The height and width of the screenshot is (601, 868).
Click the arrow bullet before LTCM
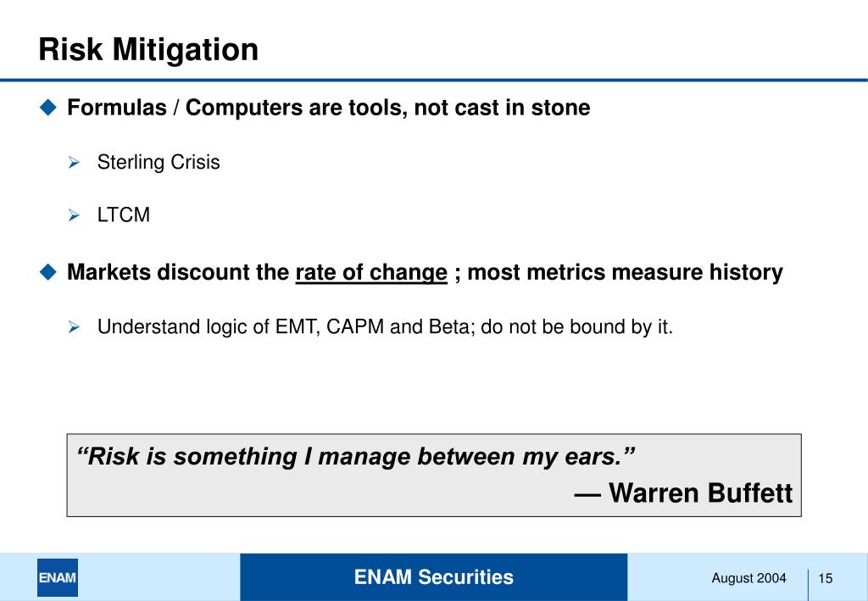pyautogui.click(x=75, y=215)
